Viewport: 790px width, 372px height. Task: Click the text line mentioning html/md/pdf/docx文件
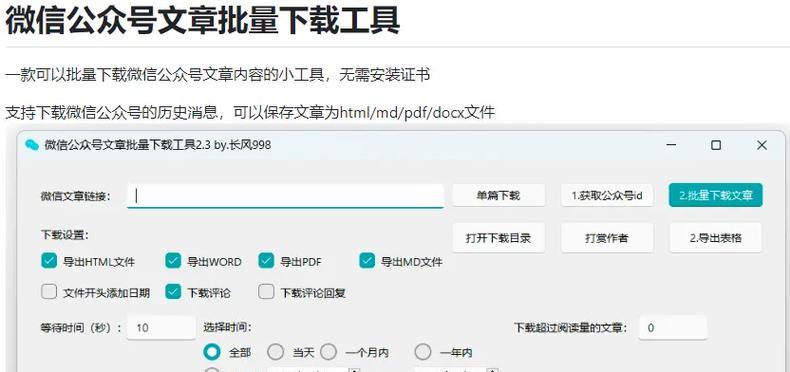[250, 112]
